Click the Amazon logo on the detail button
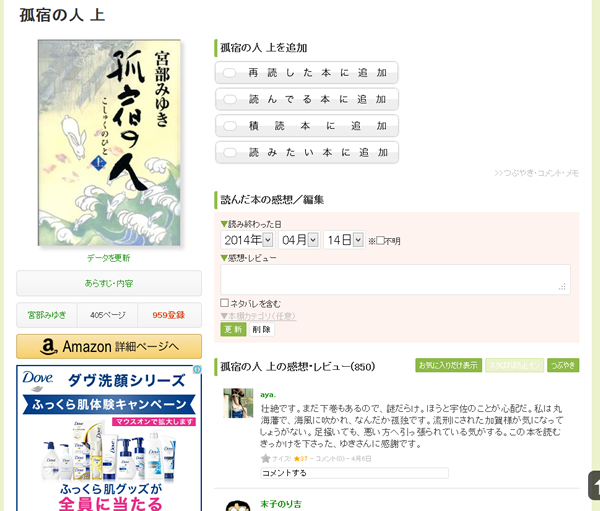This screenshot has height=511, width=600. [47, 346]
